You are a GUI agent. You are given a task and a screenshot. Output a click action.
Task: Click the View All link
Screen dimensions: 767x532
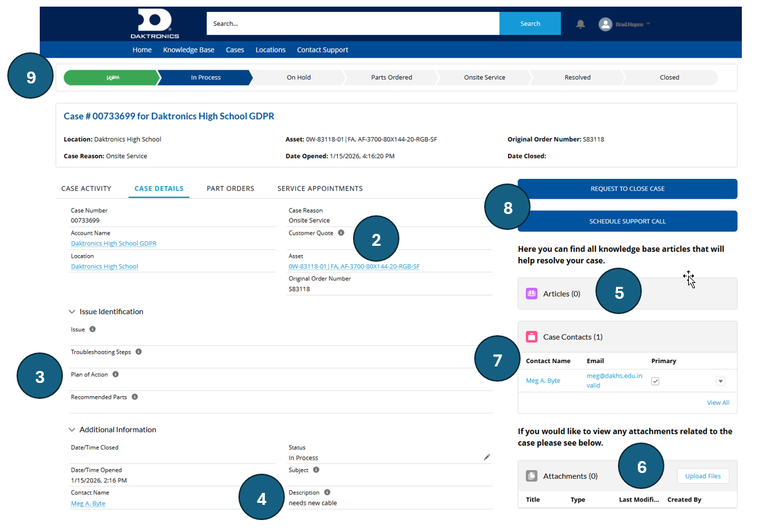point(718,403)
